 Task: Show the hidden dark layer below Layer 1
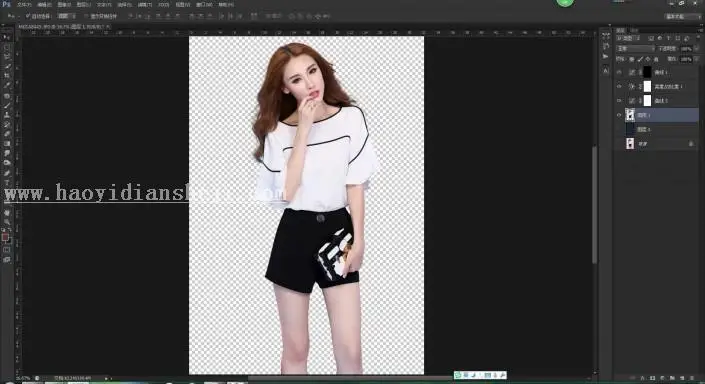pos(619,129)
